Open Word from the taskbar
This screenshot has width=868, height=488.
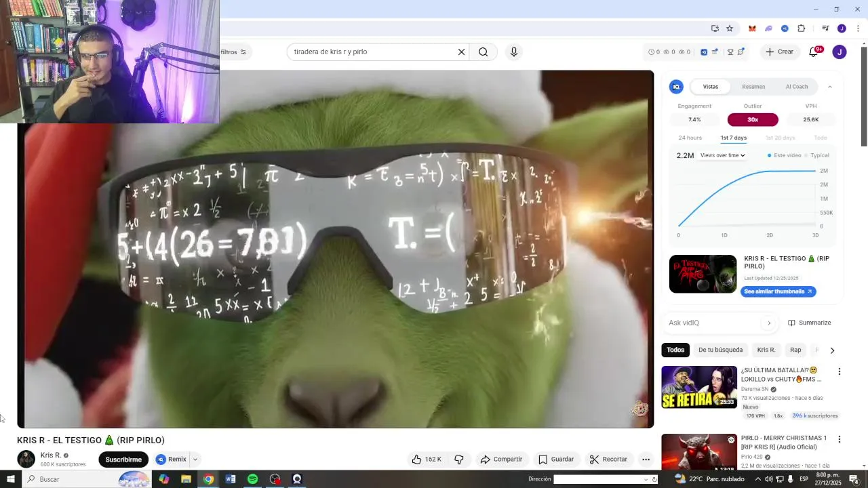click(231, 479)
